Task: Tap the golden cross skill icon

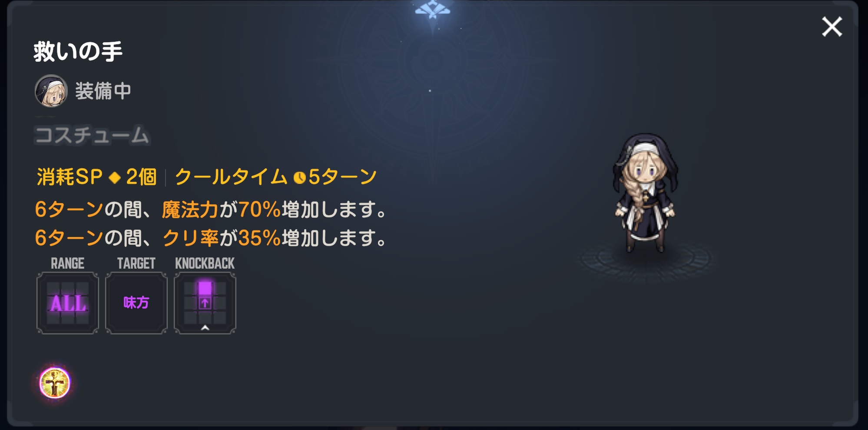Action: tap(55, 383)
